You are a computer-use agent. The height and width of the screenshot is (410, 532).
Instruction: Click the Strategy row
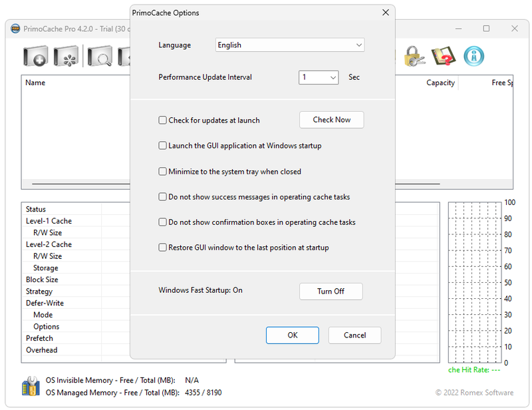(39, 292)
